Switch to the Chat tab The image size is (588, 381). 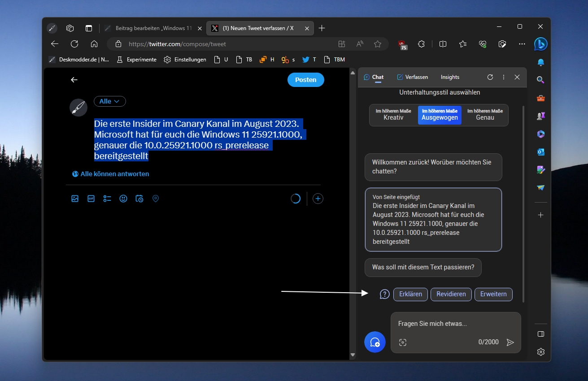coord(374,77)
